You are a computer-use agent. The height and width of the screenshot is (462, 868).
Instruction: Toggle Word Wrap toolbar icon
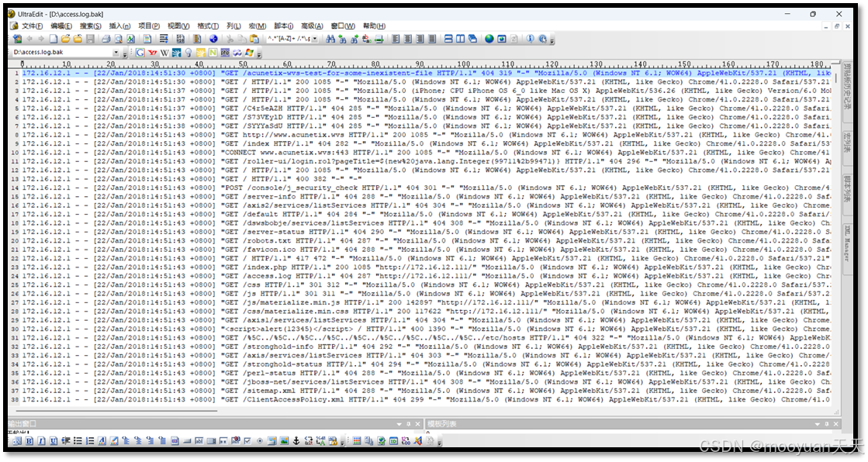tap(164, 39)
